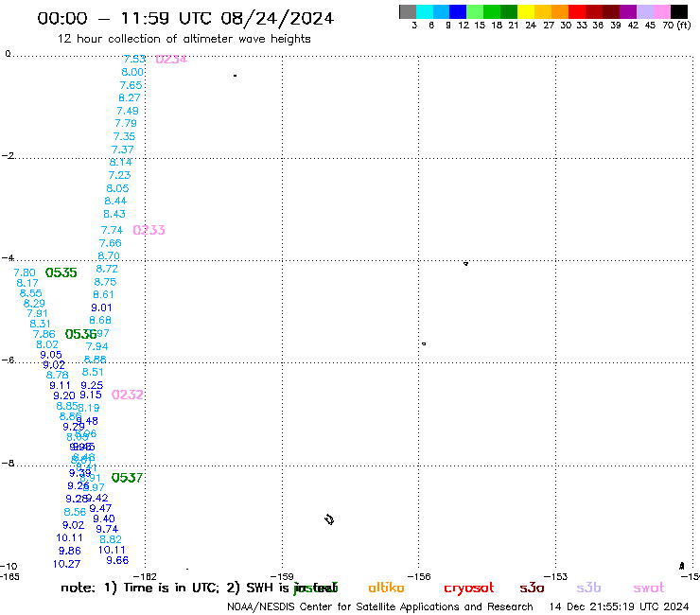The image size is (700, 615).
Task: Click the pink 'swot' satellite label
Action: click(x=649, y=589)
